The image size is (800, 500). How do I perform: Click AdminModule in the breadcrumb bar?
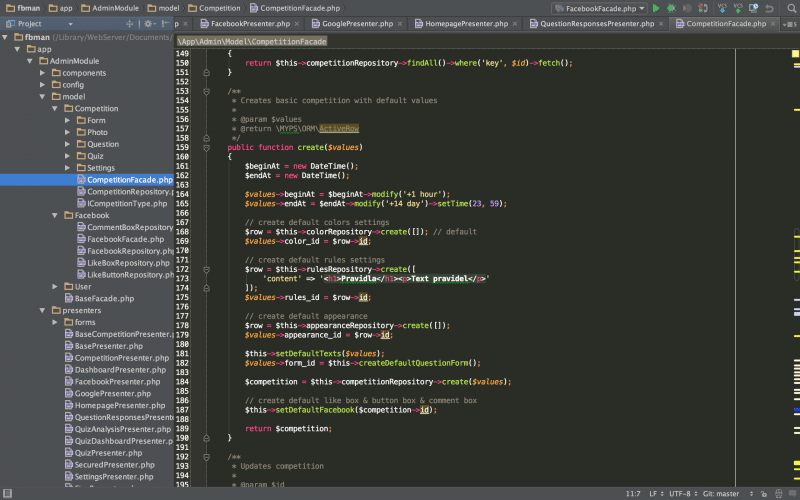(116, 7)
